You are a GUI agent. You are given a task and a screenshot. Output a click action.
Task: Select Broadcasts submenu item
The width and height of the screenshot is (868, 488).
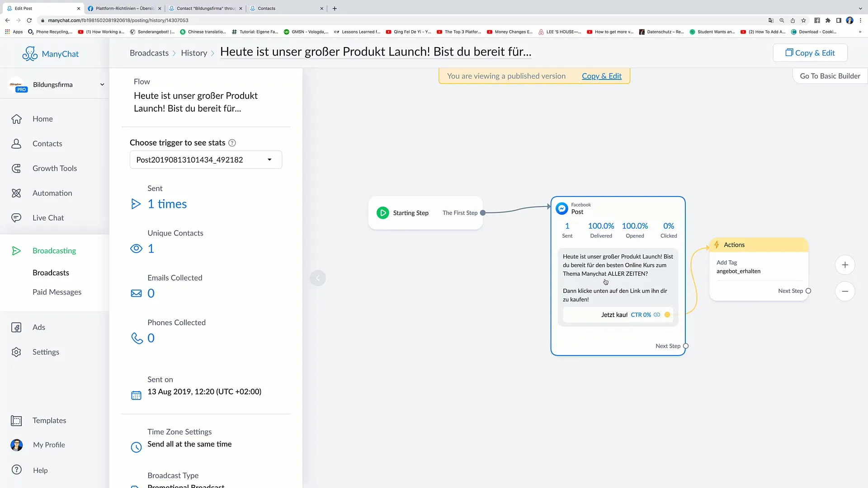[x=51, y=273]
